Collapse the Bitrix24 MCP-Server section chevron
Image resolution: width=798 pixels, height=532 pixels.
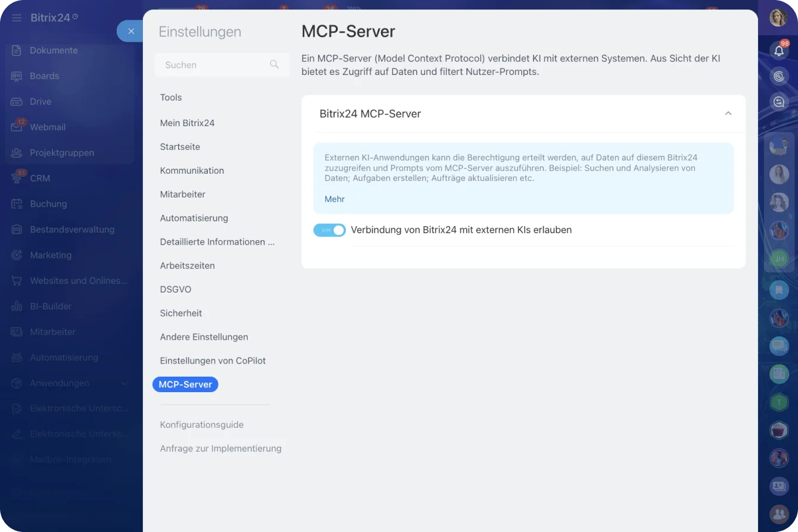[728, 114]
